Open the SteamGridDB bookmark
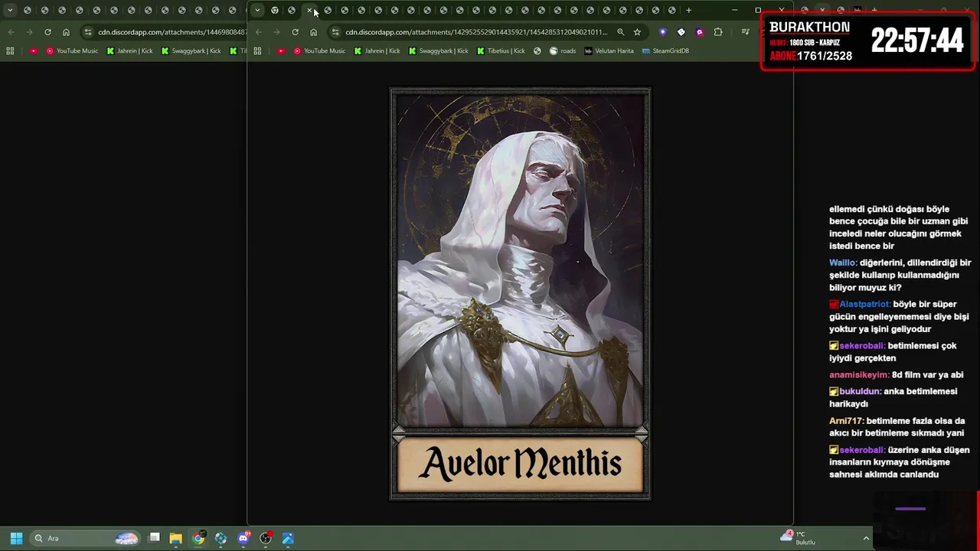Viewport: 980px width, 551px height. coord(665,51)
